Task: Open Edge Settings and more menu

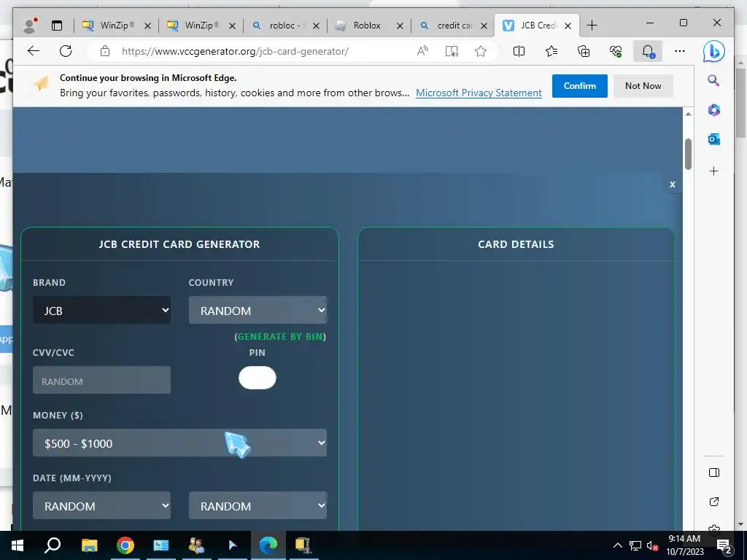Action: [x=680, y=51]
